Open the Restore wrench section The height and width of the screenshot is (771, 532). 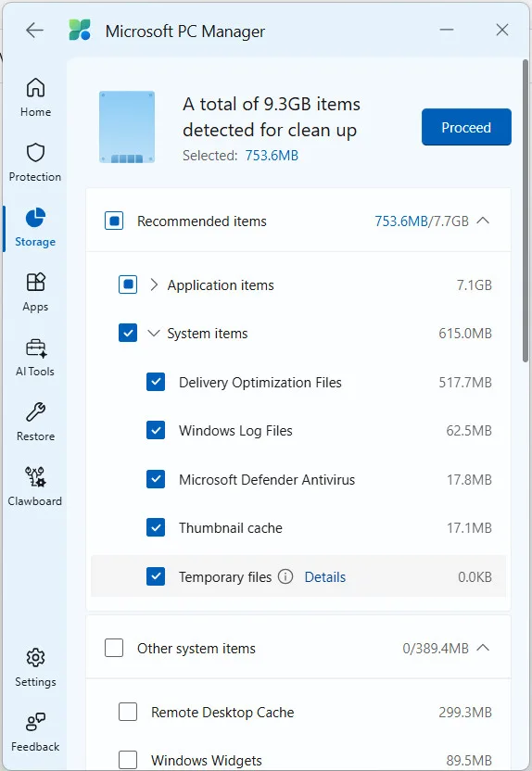point(35,422)
